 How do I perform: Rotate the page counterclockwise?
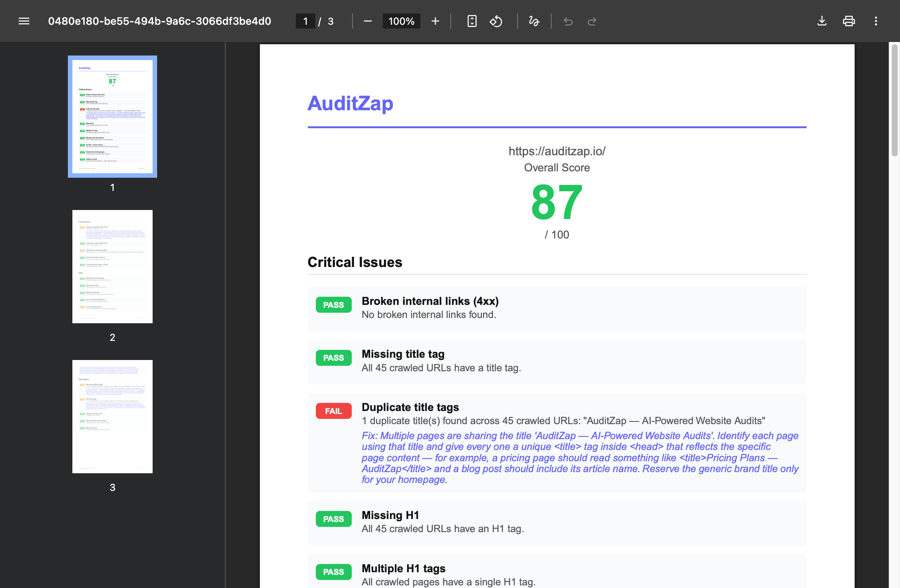click(x=496, y=21)
